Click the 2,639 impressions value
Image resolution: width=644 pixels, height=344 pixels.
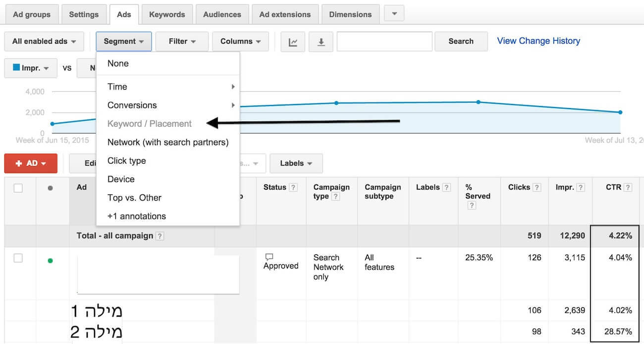coord(575,311)
